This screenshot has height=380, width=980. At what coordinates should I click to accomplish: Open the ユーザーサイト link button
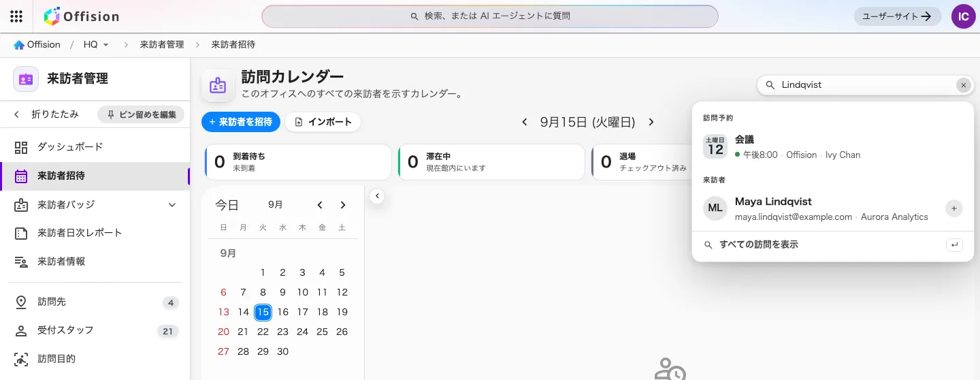tap(898, 16)
